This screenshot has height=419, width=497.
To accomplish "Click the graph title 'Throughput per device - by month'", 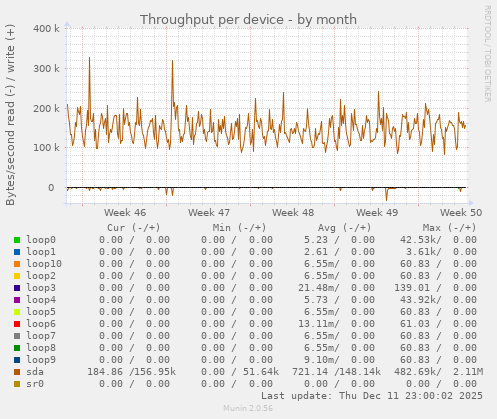I will click(248, 20).
